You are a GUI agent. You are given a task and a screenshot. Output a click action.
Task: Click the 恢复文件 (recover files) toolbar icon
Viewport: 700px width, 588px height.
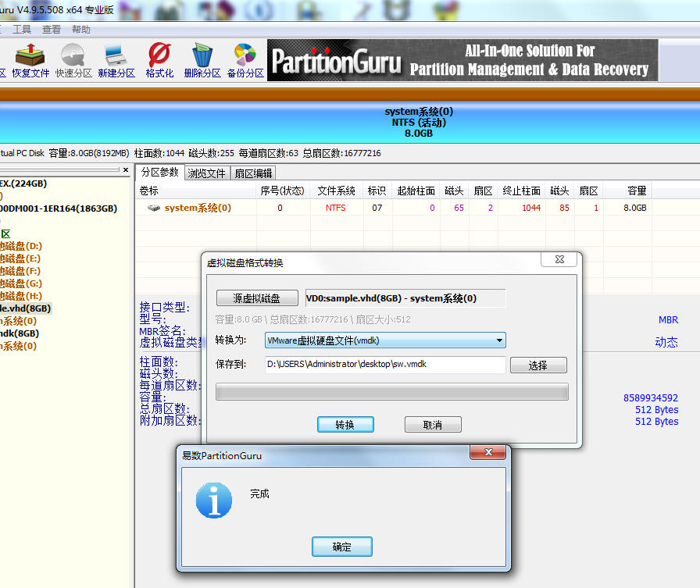(x=30, y=61)
